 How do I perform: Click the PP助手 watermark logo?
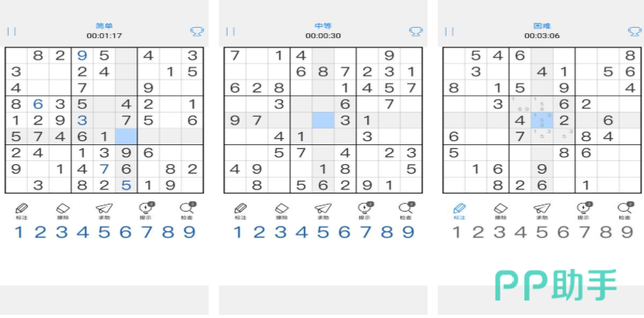(x=556, y=285)
